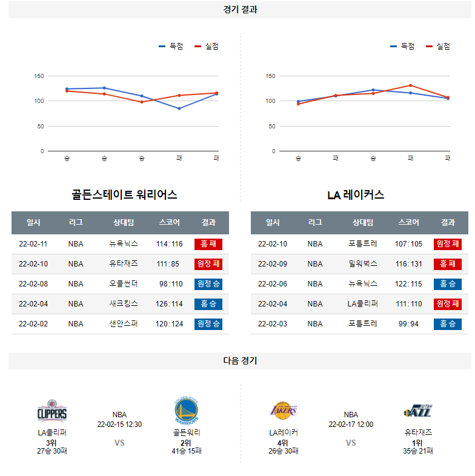The width and height of the screenshot is (475, 476).
Task: Click 원정 승 badge for 오클썬더 game
Action: click(x=208, y=284)
